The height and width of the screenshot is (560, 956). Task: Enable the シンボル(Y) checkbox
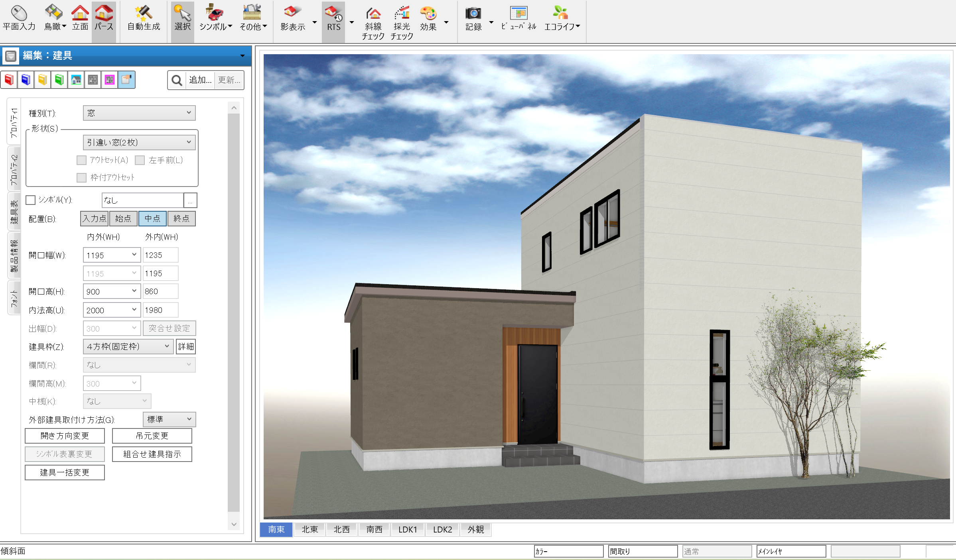point(31,200)
